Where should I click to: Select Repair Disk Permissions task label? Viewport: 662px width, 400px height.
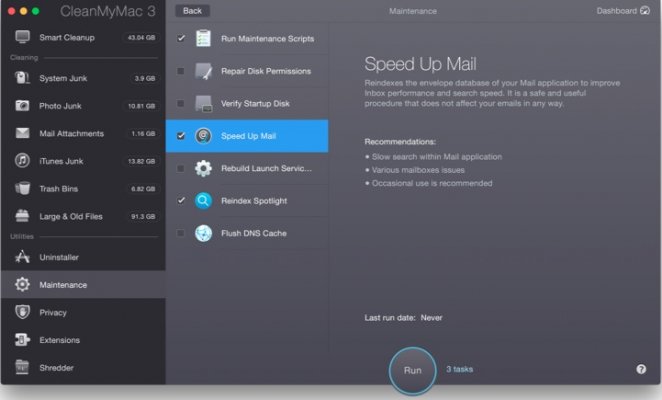(x=266, y=71)
